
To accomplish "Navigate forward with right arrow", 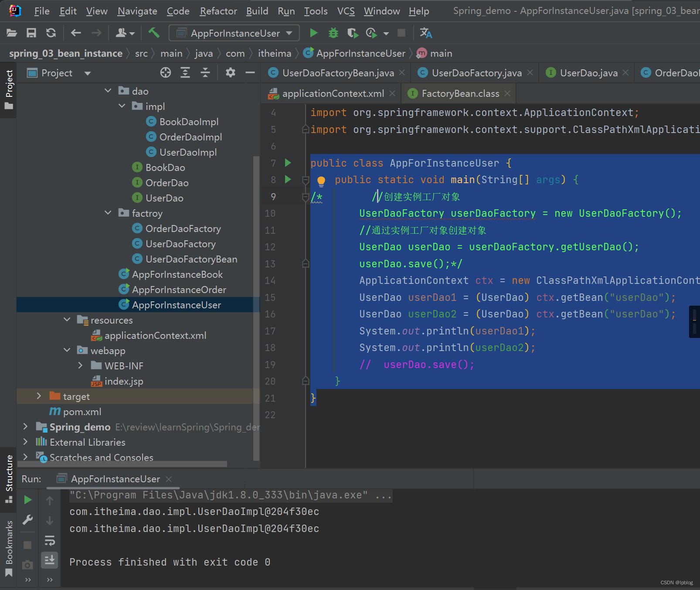I will point(96,33).
